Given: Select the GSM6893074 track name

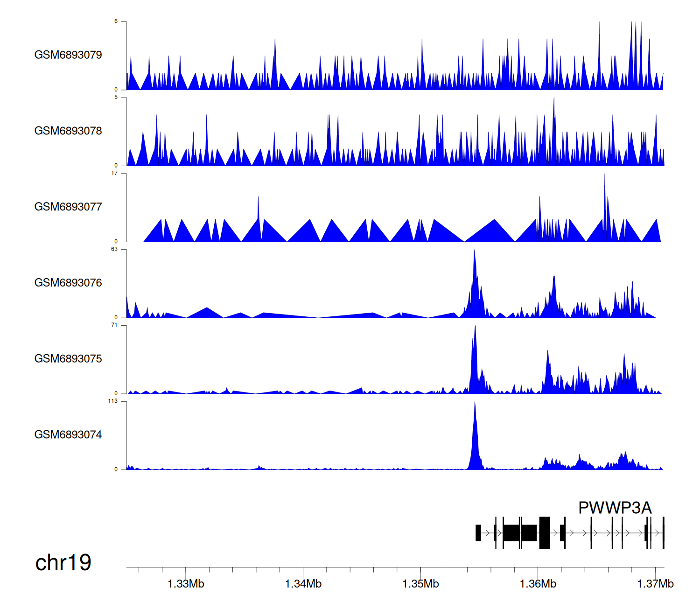Looking at the screenshot, I should [68, 435].
